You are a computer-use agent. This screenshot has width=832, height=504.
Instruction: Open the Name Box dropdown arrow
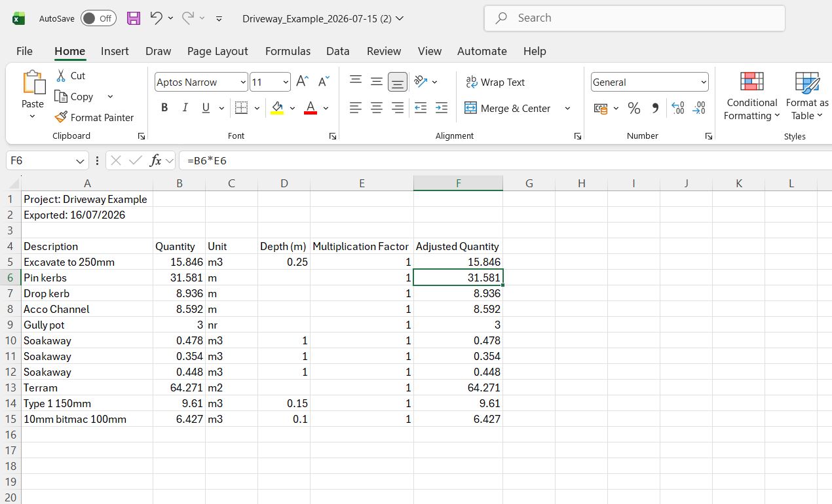[x=80, y=161]
